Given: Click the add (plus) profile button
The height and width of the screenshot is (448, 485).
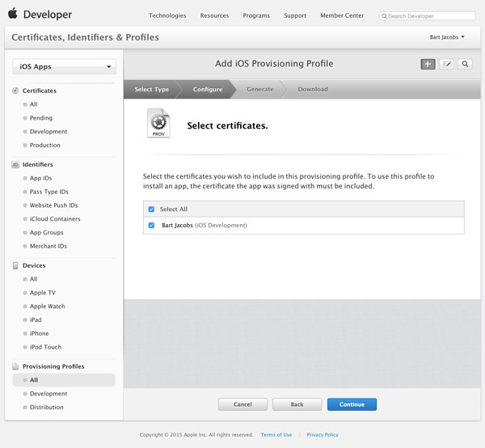Looking at the screenshot, I should point(428,64).
